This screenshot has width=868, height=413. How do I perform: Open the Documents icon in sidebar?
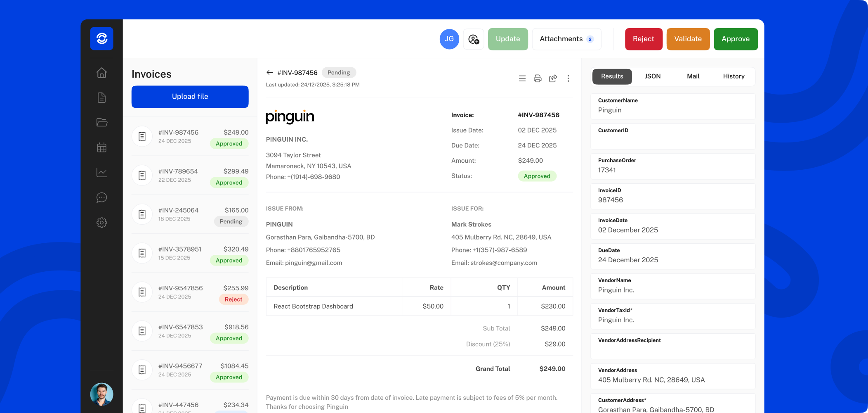[x=101, y=98]
